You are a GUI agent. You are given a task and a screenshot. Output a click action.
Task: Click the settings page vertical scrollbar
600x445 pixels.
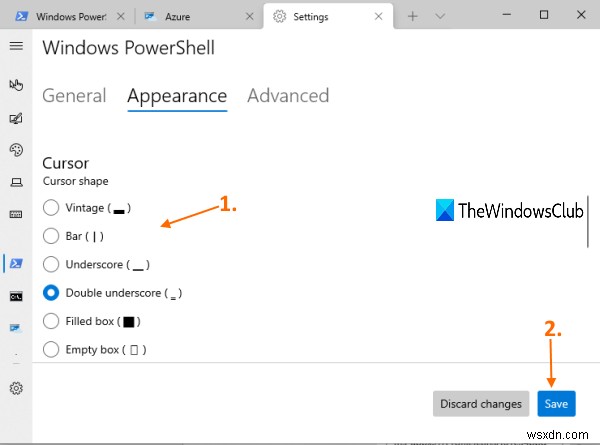point(588,222)
